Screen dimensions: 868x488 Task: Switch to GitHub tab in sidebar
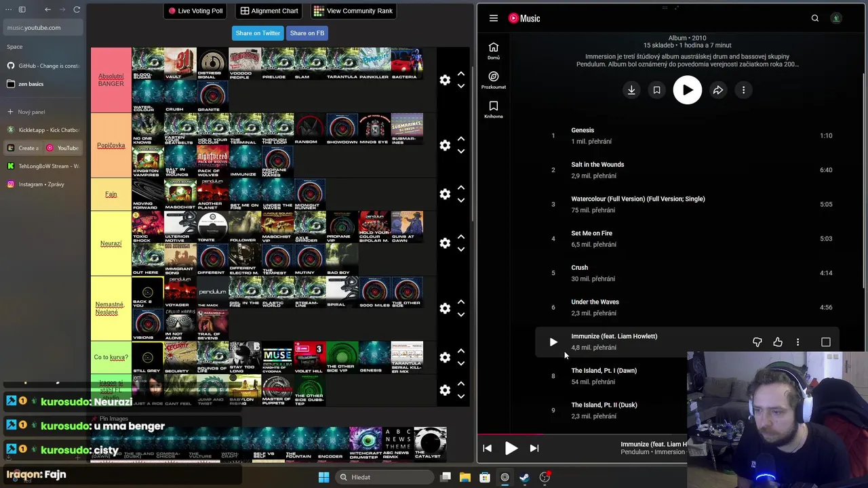43,66
